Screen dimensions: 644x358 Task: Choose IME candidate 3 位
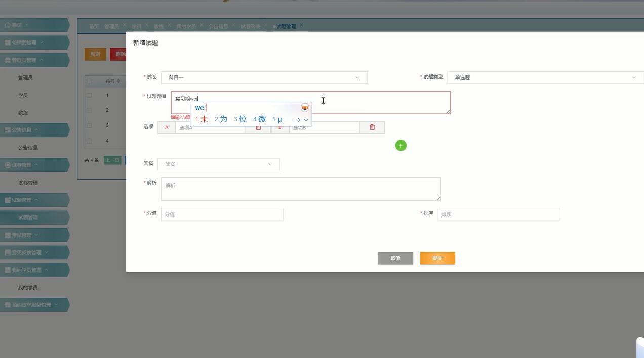(x=240, y=119)
